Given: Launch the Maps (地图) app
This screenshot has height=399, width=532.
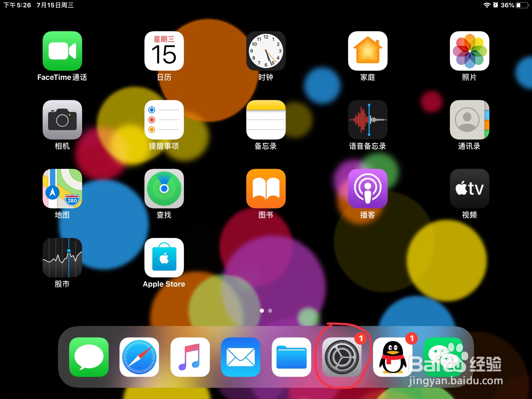Looking at the screenshot, I should point(62,189).
